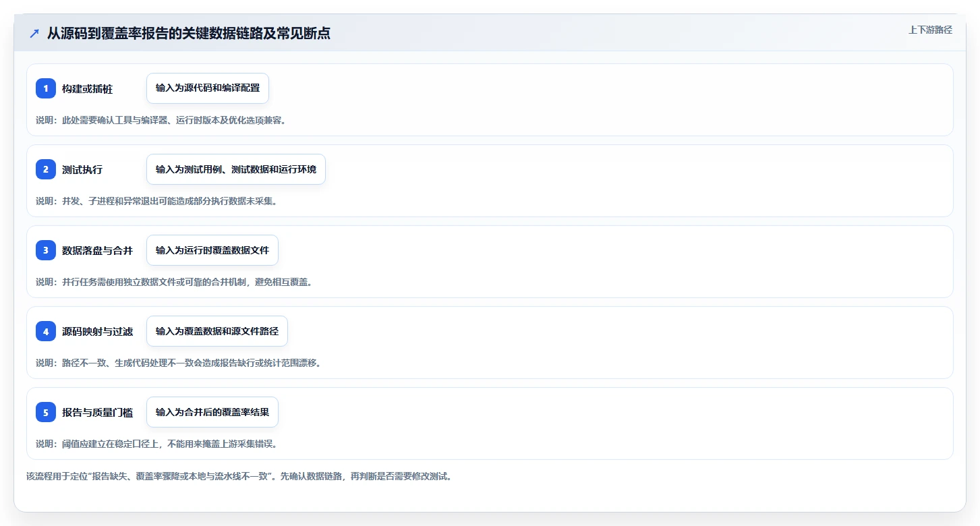Select the 输入为覆盖数据和源文件路径 box

217,331
